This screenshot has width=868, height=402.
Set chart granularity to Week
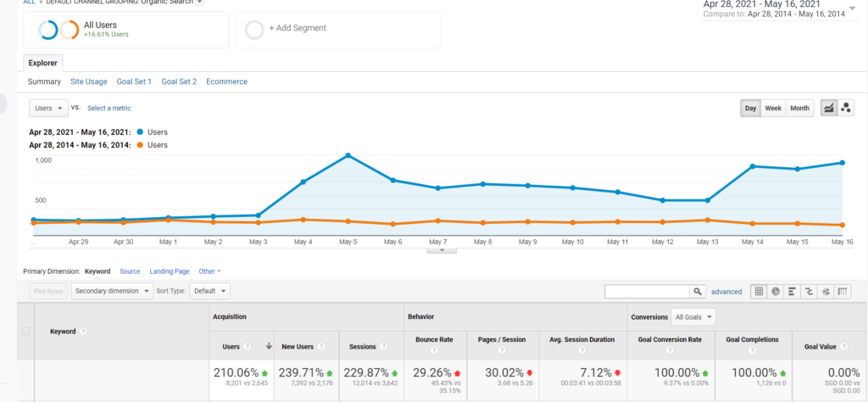[x=773, y=108]
